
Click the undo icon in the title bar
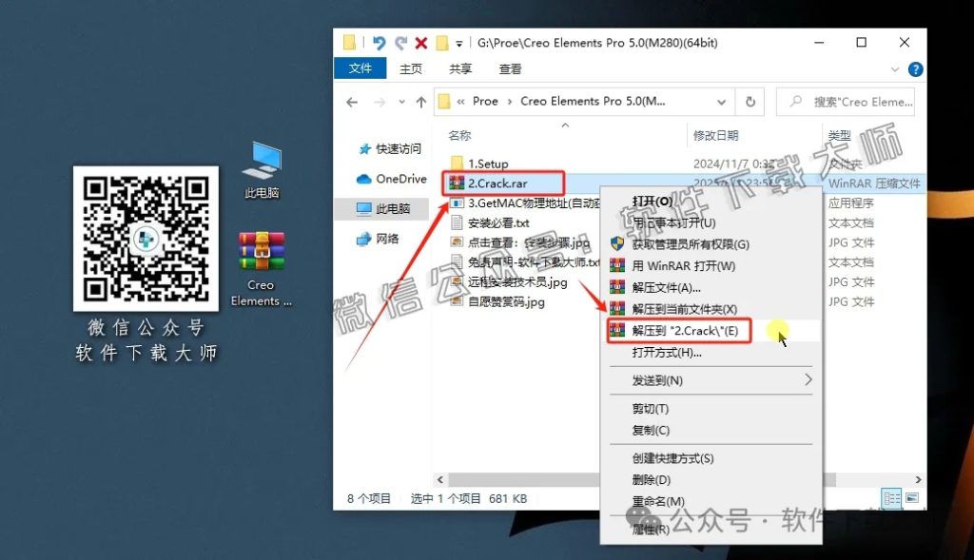[x=379, y=43]
